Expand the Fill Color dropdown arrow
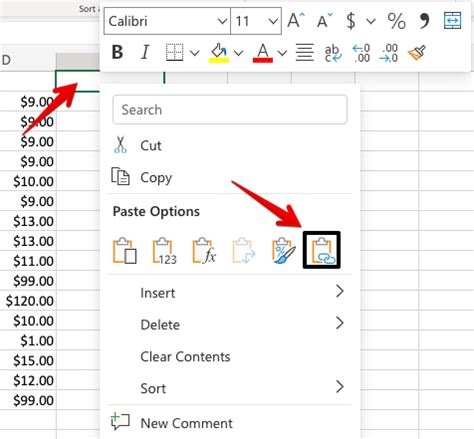Viewport: 474px width, 439px height. 238,53
